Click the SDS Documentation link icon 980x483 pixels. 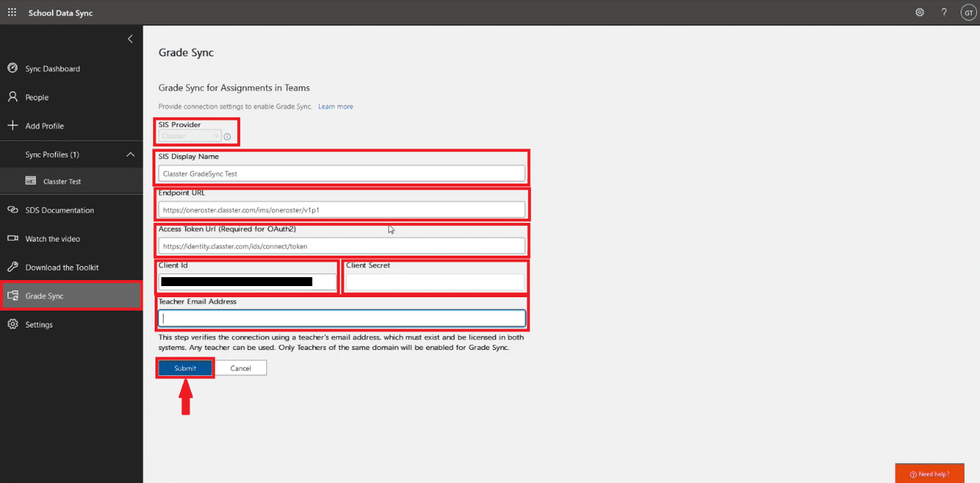(12, 210)
